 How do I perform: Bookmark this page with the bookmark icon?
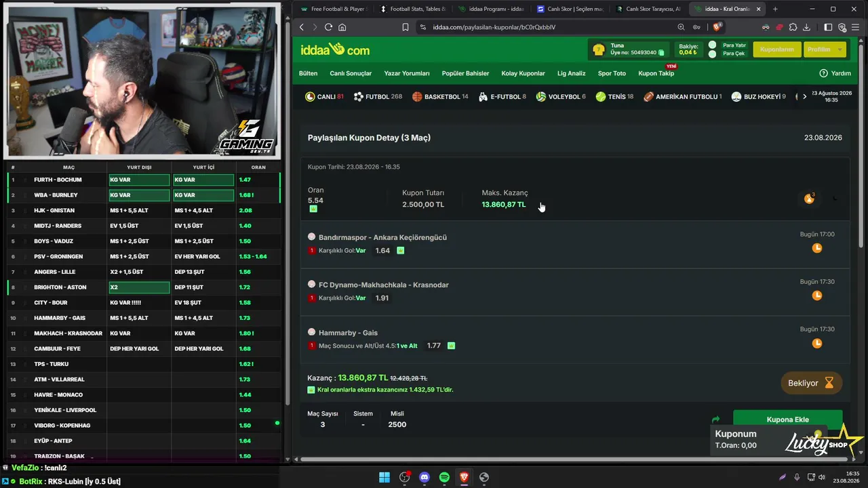pyautogui.click(x=405, y=27)
